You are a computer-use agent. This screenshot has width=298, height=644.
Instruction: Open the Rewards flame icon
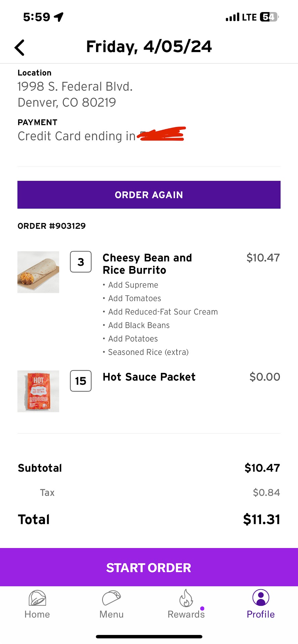pyautogui.click(x=186, y=598)
